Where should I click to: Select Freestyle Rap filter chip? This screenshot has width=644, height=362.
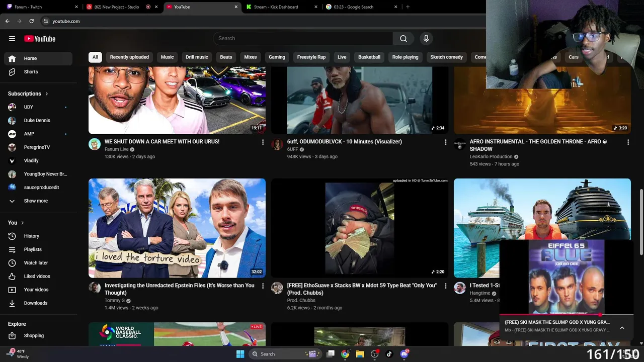(311, 57)
